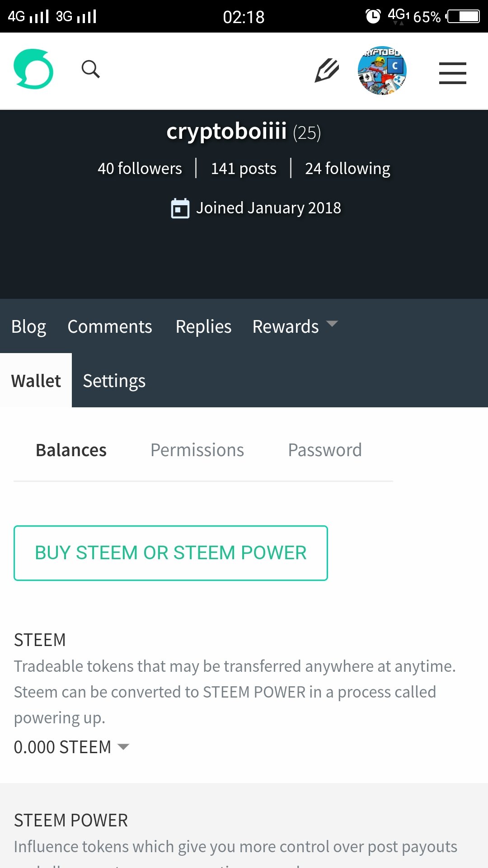Tap the Steemit logo icon
488x868 pixels.
coord(33,69)
